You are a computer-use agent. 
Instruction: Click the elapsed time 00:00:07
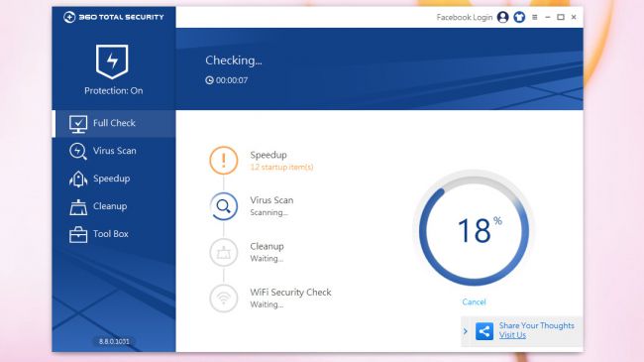(x=232, y=80)
